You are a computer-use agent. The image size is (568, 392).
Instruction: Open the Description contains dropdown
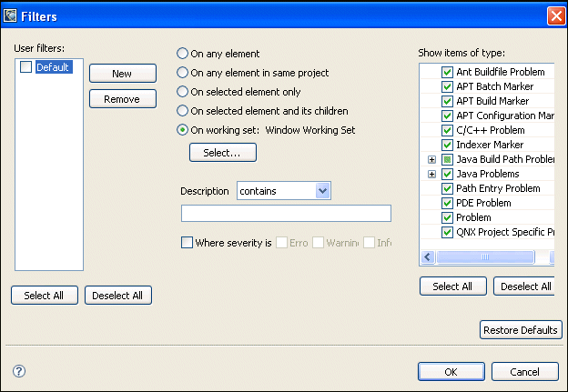(x=322, y=190)
